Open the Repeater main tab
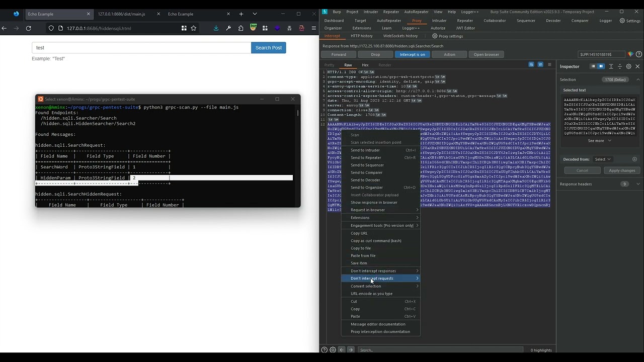Viewport: 644px width, 362px height. coord(465,21)
